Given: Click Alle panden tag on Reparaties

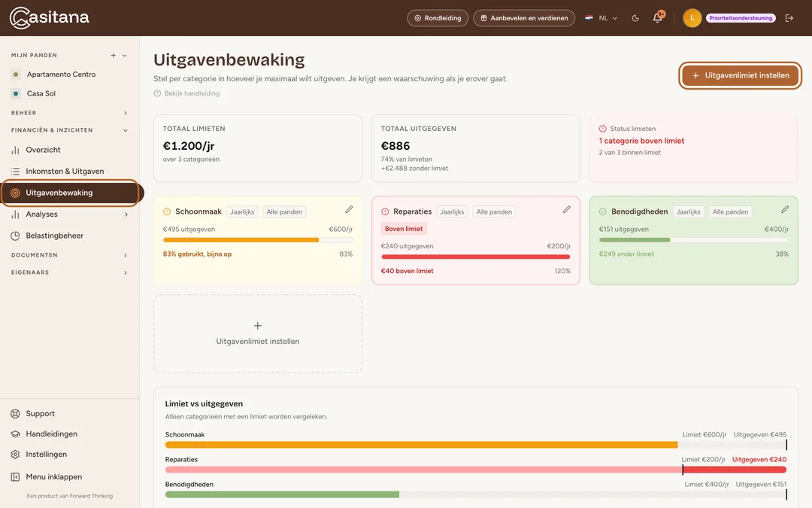Looking at the screenshot, I should 494,212.
